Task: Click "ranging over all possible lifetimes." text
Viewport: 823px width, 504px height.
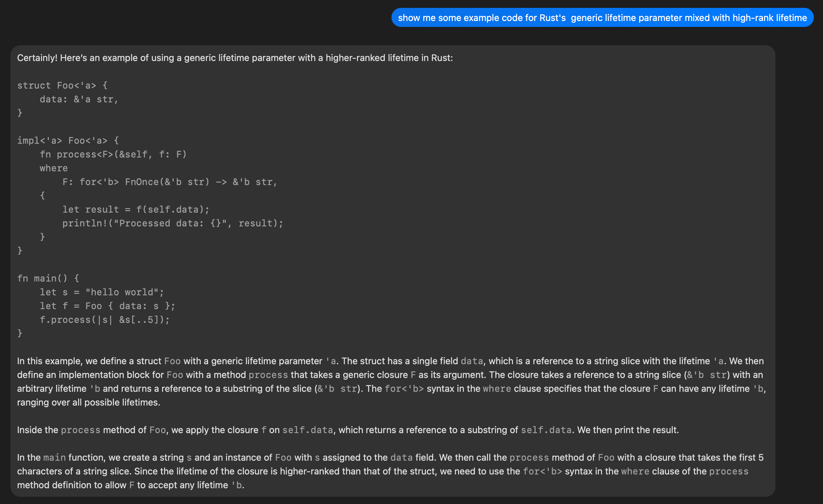Action: (89, 403)
